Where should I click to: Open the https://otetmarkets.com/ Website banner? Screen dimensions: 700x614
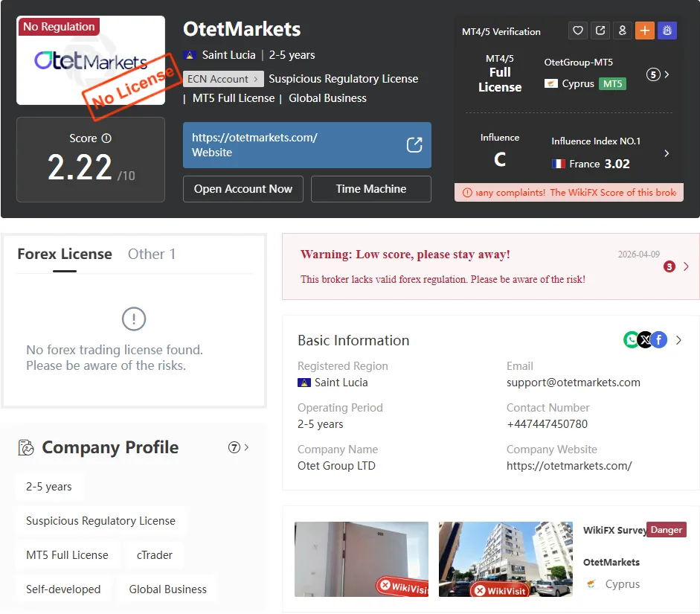point(307,145)
